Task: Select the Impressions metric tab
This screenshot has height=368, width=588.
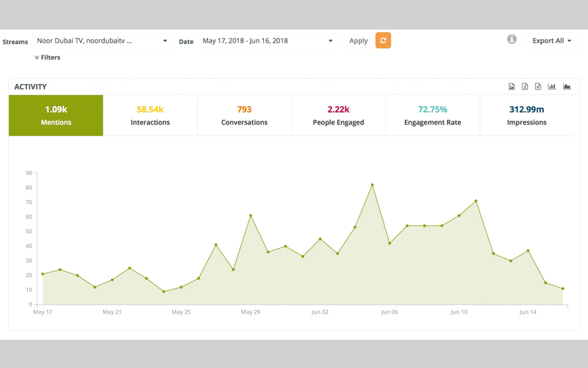Action: coord(526,116)
